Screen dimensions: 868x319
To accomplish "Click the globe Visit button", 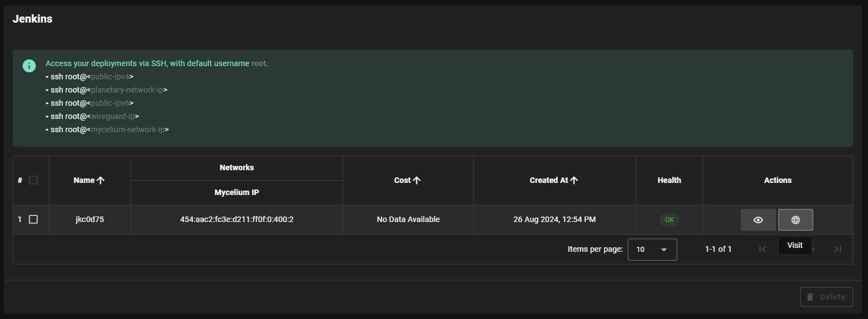I will [795, 220].
